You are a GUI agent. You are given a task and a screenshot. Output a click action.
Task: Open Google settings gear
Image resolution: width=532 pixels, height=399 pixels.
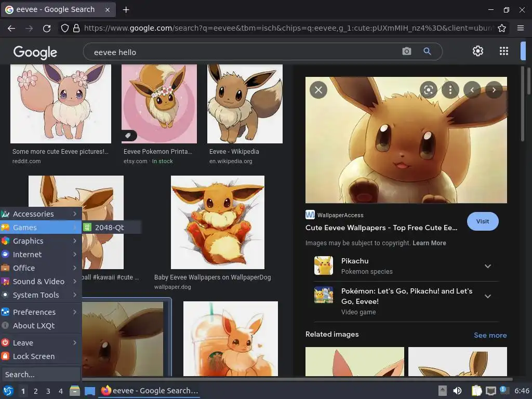(x=478, y=51)
